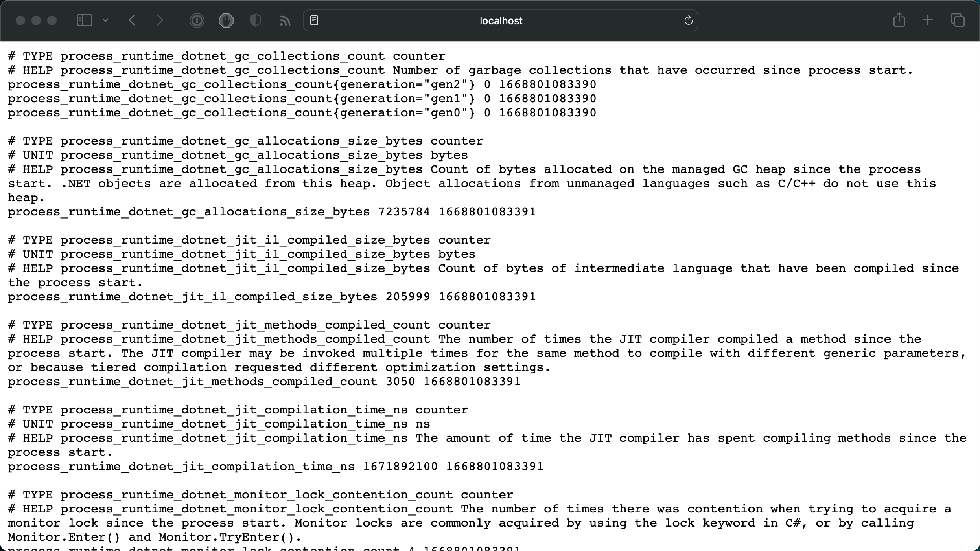This screenshot has height=551, width=980.
Task: Go forward to the next page
Action: pos(159,20)
